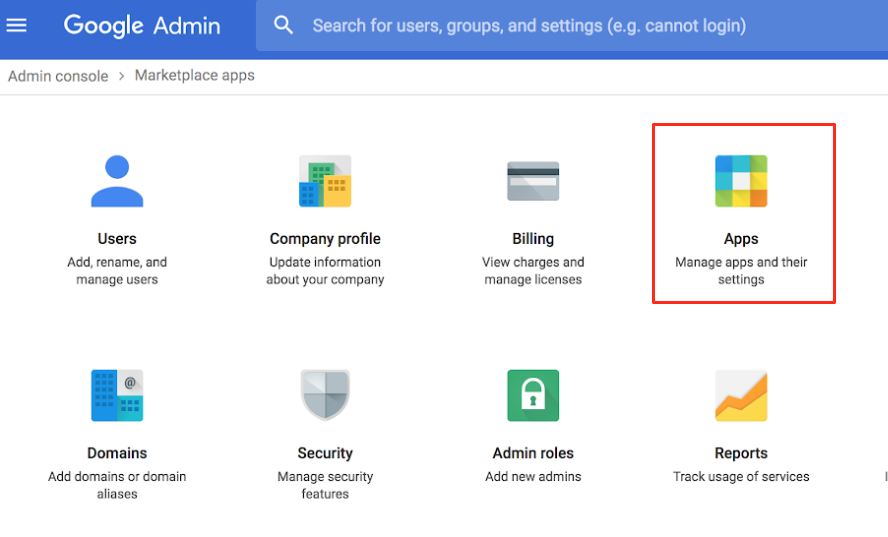
Task: Click the Reports heading
Action: click(x=741, y=453)
